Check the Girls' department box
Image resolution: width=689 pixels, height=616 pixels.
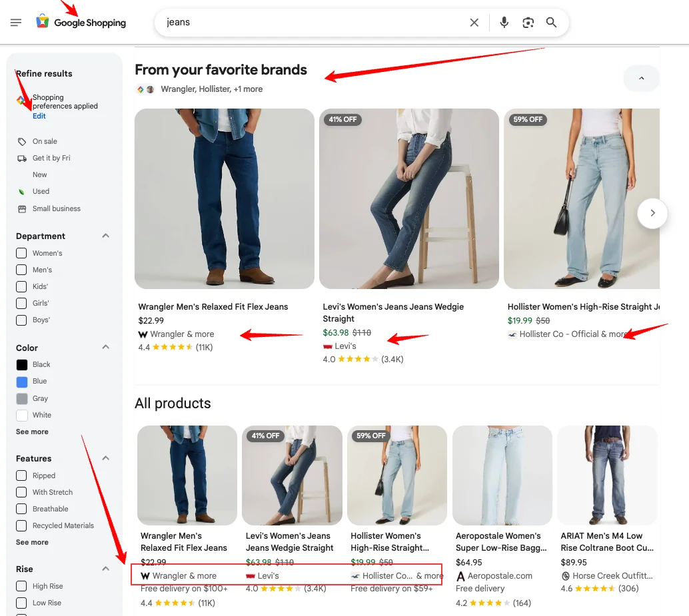[21, 304]
